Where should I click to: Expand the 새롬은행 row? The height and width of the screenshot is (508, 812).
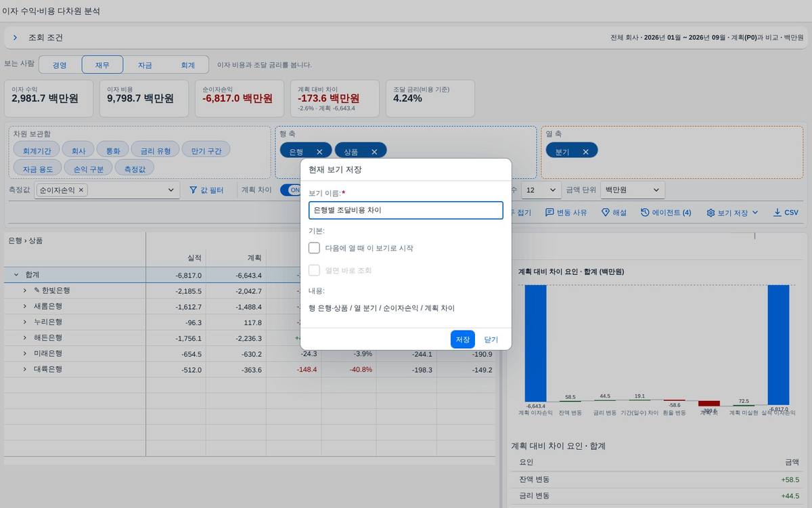[x=25, y=306]
